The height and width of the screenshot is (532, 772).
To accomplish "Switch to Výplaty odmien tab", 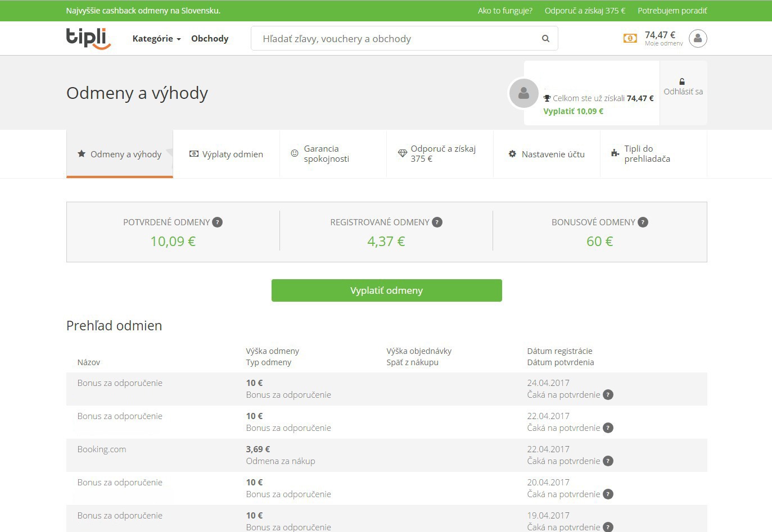I will click(226, 154).
